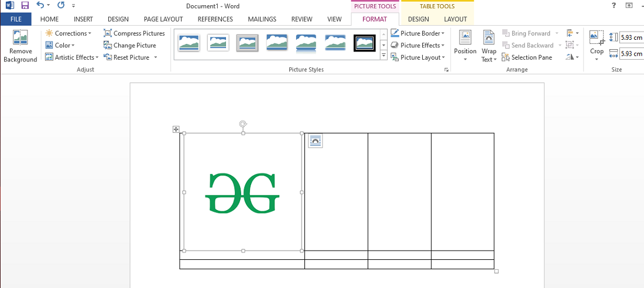Image resolution: width=644 pixels, height=288 pixels.
Task: Click the Remove Background icon
Action: pos(20,37)
